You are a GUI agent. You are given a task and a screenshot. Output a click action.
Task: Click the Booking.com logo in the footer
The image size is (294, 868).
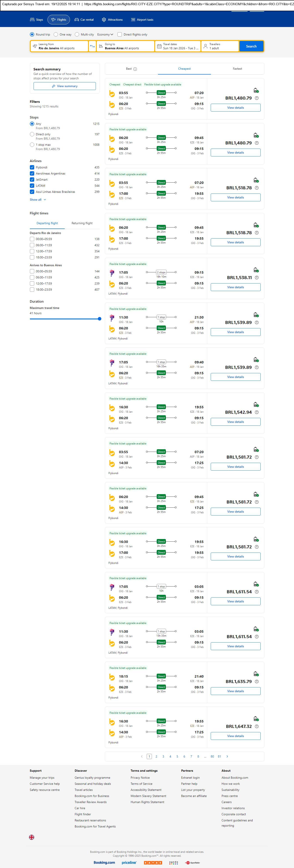click(104, 862)
